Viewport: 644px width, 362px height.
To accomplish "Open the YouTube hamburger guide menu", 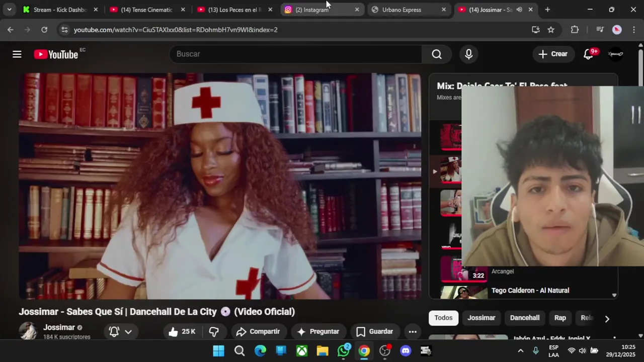I will click(x=17, y=54).
